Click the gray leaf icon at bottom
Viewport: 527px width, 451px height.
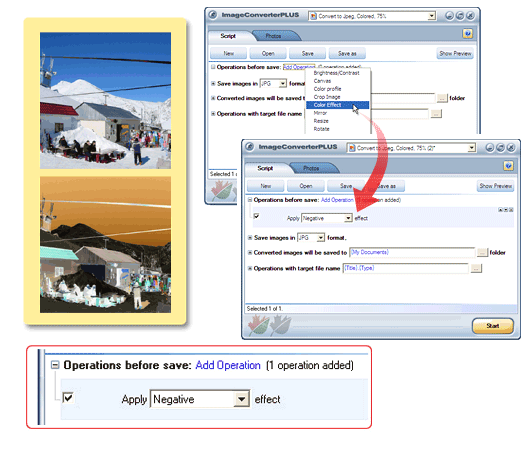[280, 325]
